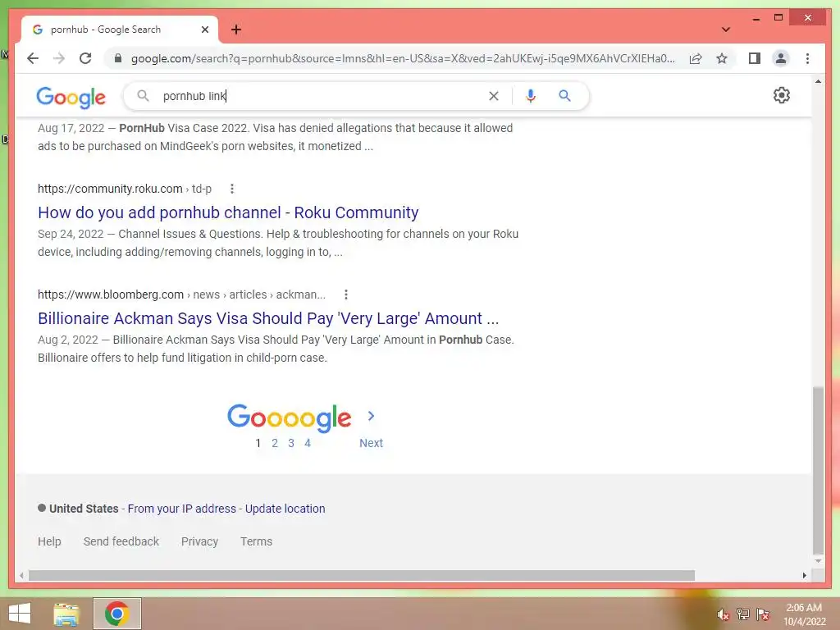Open the network tray icon
Viewport: 840px width, 630px height.
(743, 614)
